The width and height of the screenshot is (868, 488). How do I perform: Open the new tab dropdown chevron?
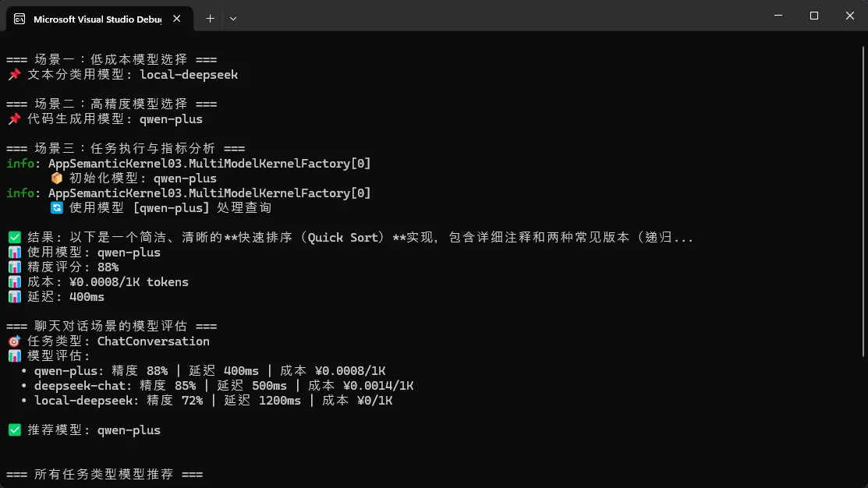[233, 18]
